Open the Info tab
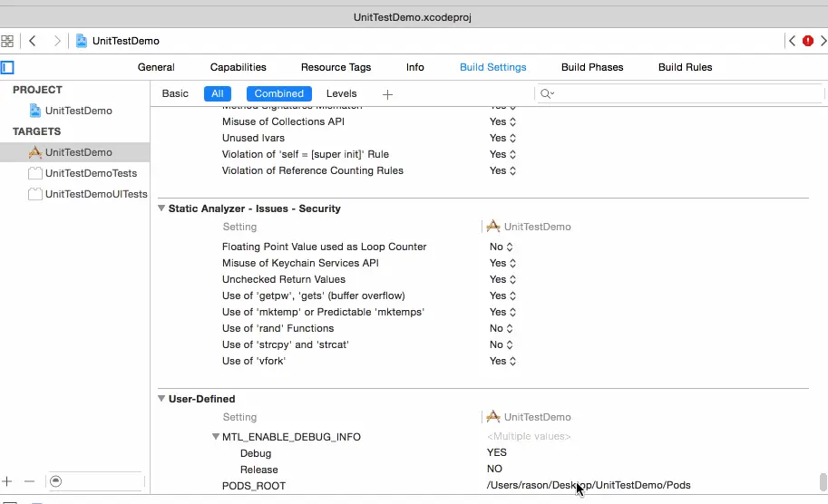Viewport: 828px width, 504px height. tap(415, 67)
